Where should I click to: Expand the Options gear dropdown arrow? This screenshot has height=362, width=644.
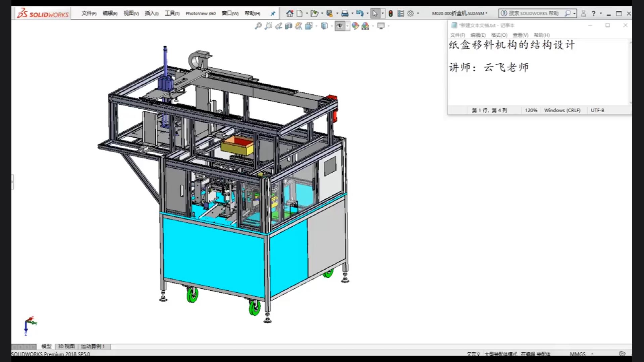(418, 13)
